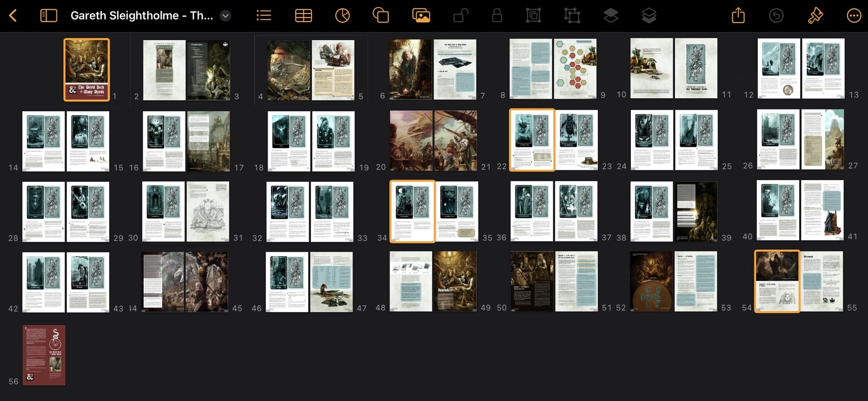
Task: Go back using the left chevron
Action: point(13,16)
